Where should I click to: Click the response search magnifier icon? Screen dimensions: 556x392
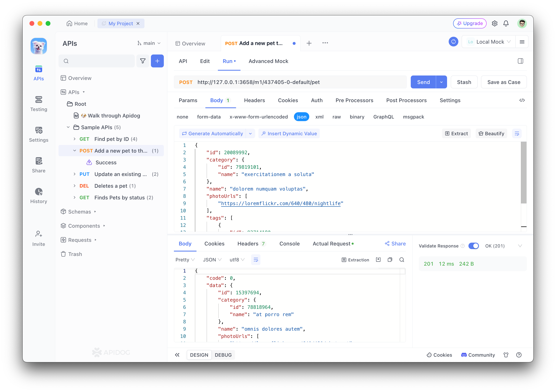point(401,260)
